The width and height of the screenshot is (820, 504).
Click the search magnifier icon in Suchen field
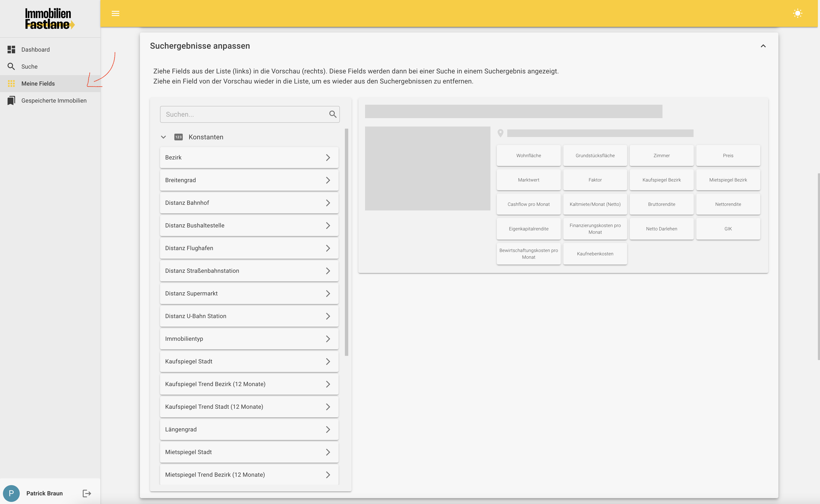[333, 114]
